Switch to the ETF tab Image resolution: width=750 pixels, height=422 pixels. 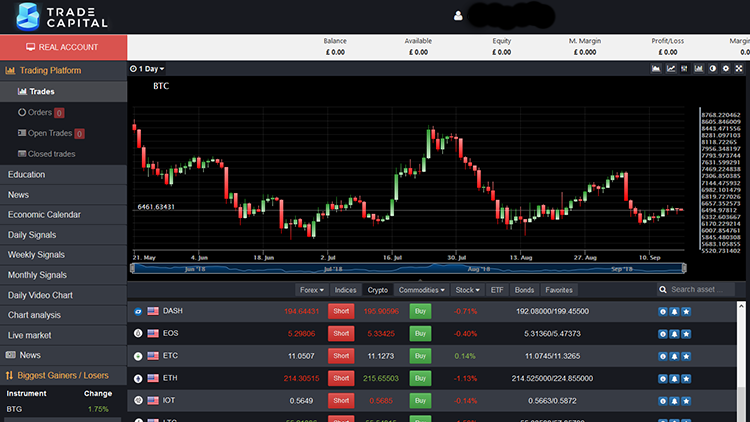coord(496,290)
